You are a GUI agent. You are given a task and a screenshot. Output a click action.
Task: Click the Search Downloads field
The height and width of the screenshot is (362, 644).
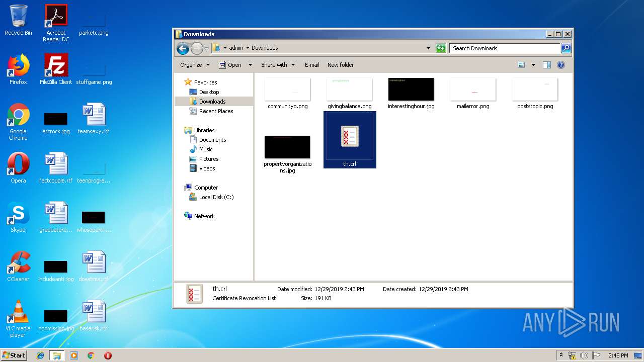(505, 48)
